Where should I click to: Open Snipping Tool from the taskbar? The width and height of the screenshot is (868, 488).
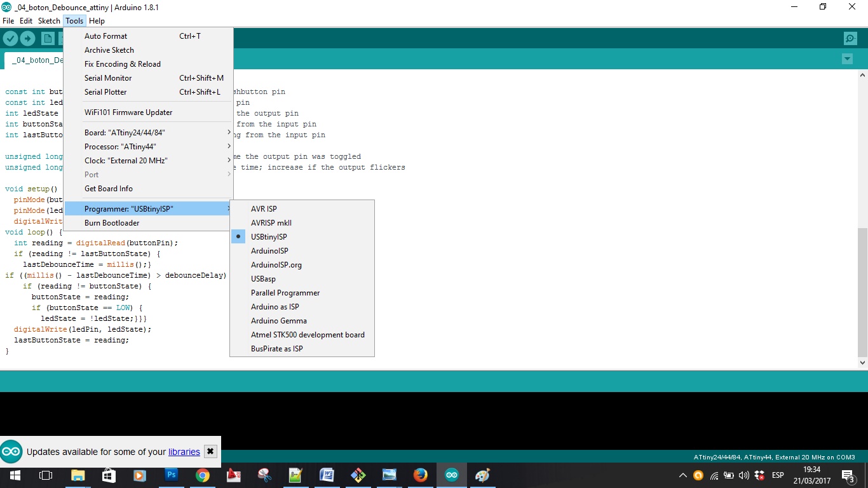[265, 475]
